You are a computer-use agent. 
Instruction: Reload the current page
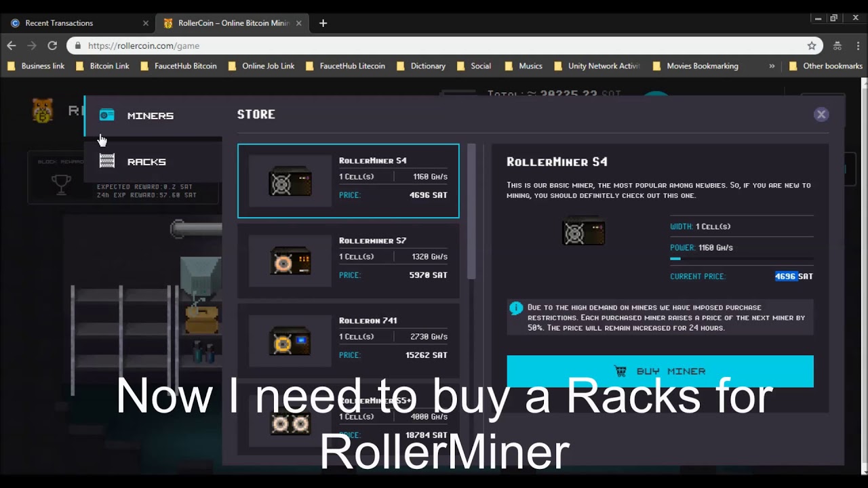[x=52, y=45]
